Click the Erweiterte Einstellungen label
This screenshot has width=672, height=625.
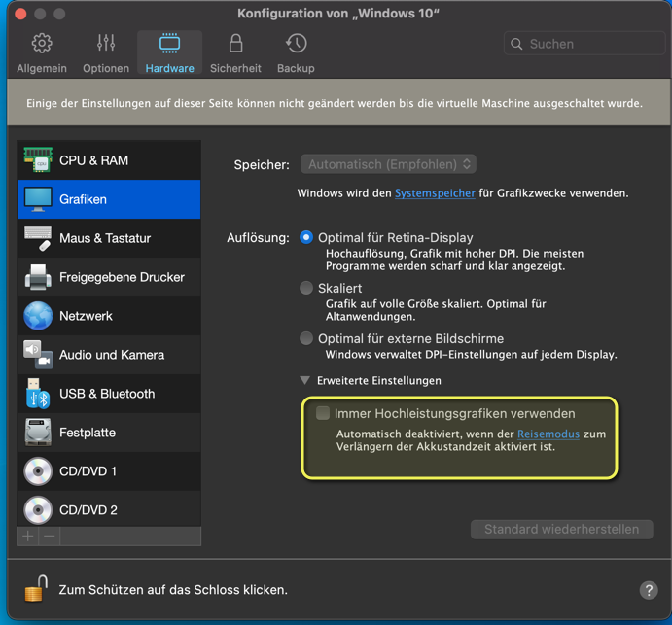click(x=379, y=380)
